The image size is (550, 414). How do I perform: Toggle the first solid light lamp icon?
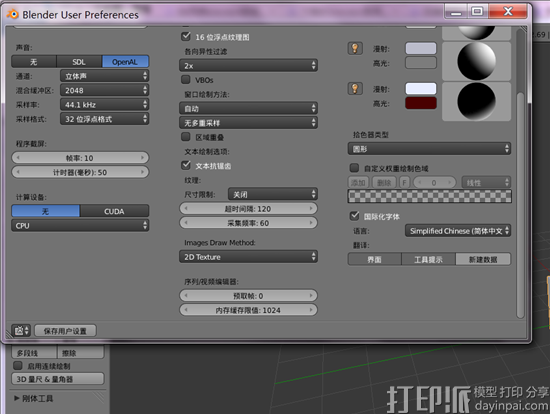355,48
